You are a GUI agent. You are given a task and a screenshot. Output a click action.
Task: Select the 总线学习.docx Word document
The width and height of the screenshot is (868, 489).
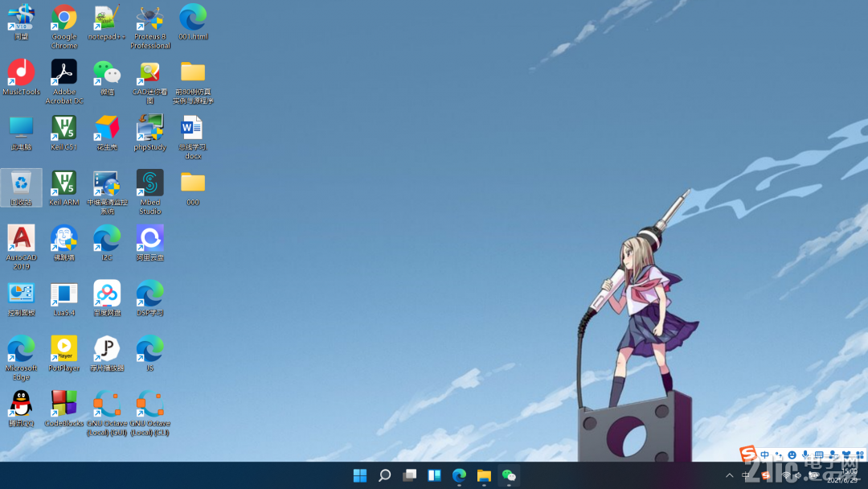[x=193, y=137]
